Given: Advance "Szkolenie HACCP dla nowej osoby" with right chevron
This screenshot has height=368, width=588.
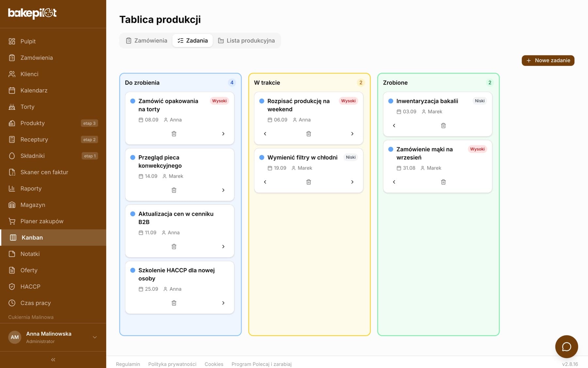Looking at the screenshot, I should point(223,303).
